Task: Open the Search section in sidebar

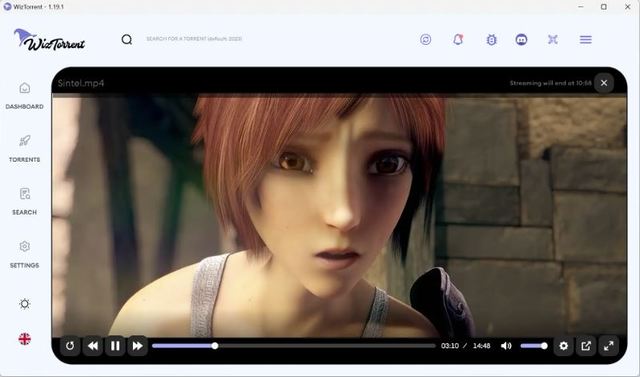Action: click(24, 202)
